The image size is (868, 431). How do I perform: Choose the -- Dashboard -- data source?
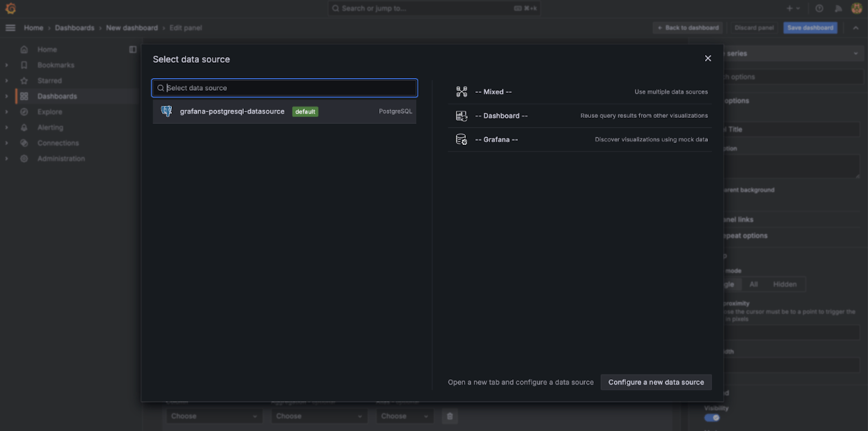581,116
